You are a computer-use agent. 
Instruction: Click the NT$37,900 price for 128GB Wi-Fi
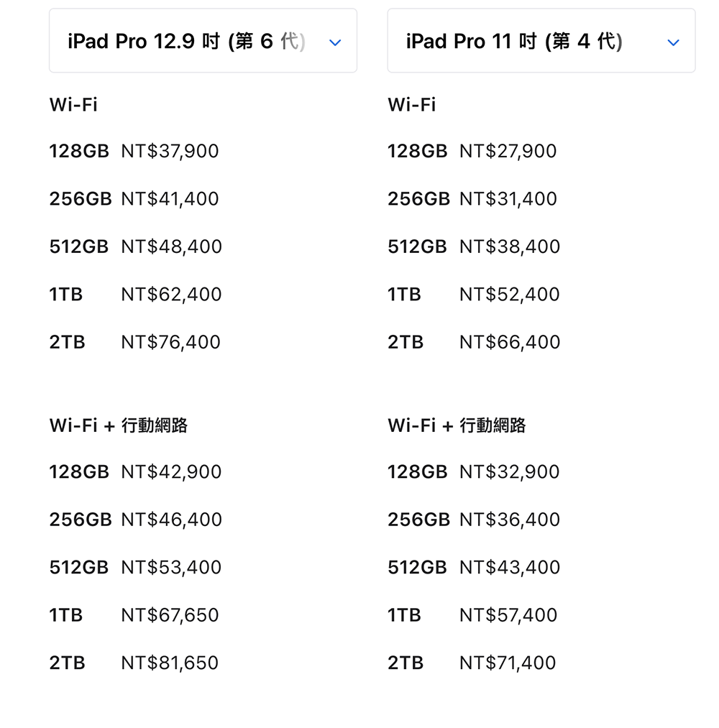tap(170, 151)
